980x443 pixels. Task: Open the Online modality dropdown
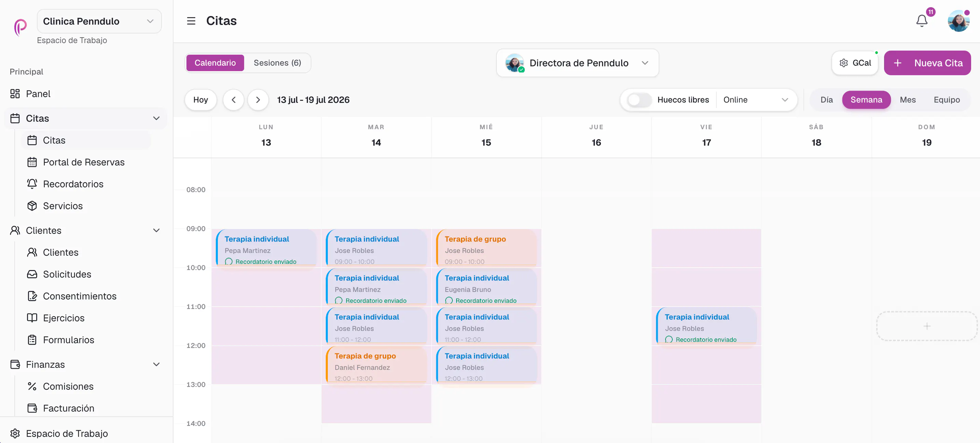pos(756,100)
